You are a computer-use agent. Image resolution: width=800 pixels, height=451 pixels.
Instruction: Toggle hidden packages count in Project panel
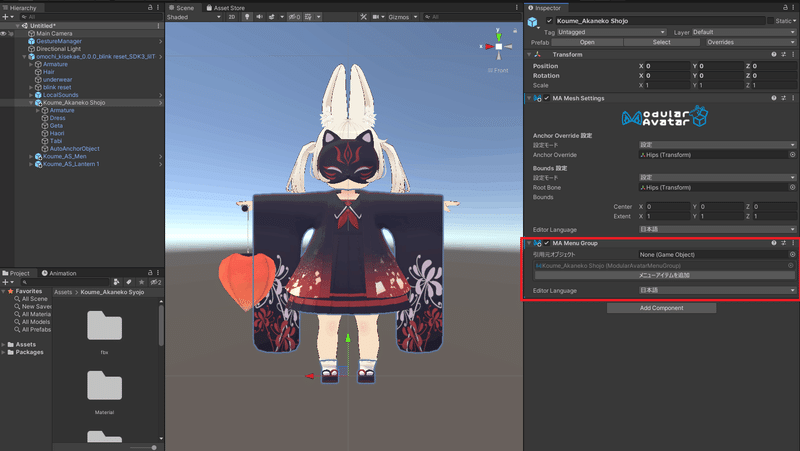[x=156, y=282]
